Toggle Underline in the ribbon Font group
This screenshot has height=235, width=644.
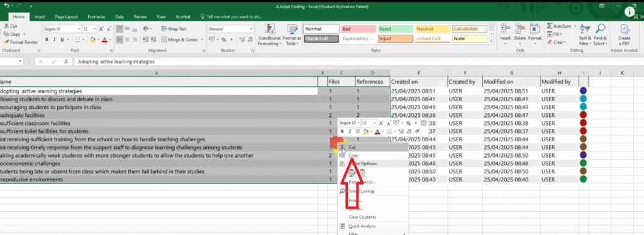click(62, 40)
